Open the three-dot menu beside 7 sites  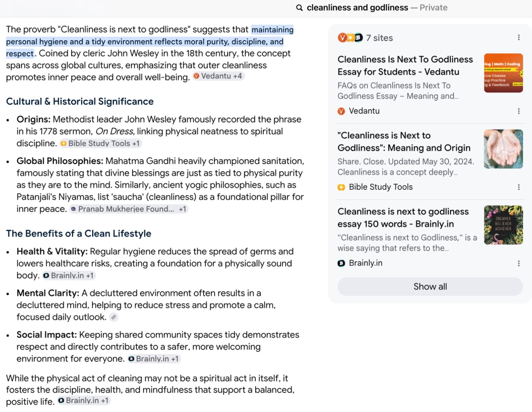[519, 38]
